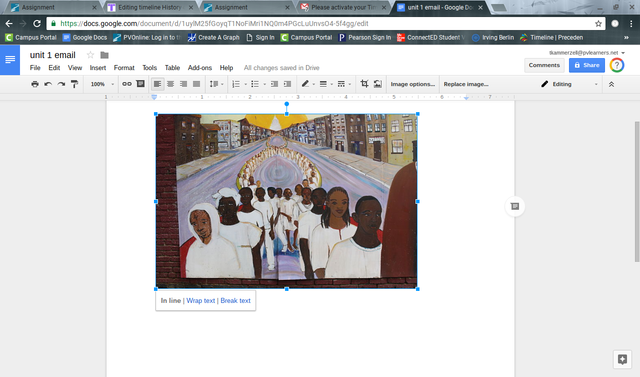Move document using folder icon
The image size is (640, 377).
click(x=104, y=55)
